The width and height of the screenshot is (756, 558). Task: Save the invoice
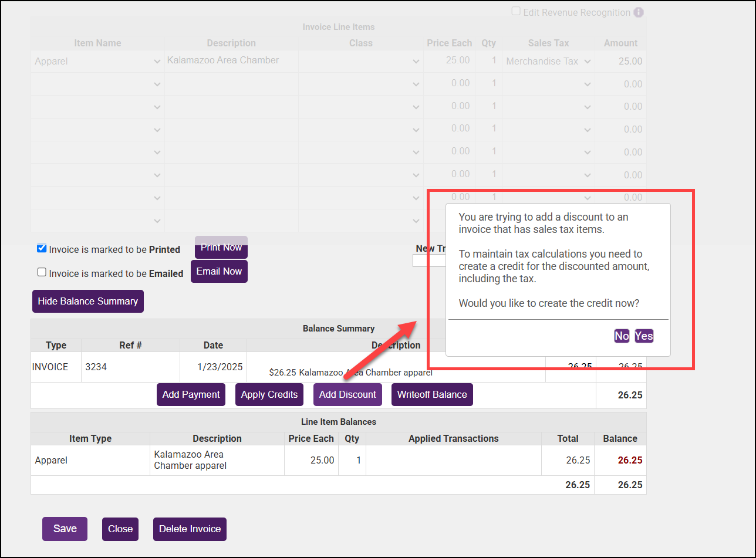[x=65, y=529]
